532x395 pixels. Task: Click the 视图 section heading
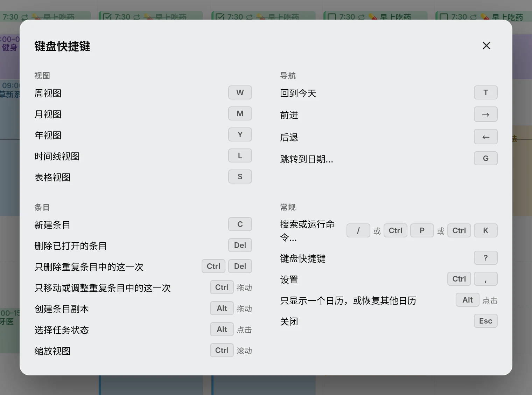(42, 76)
